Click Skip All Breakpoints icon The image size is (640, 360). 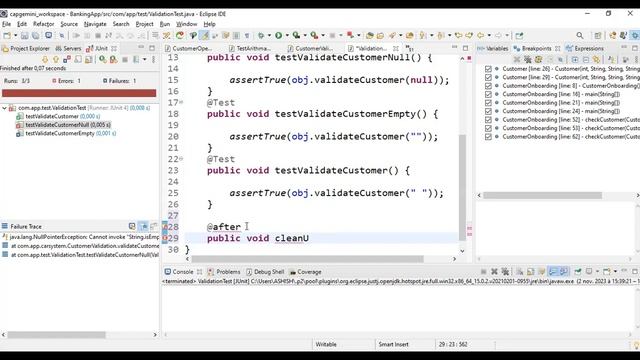pos(560,60)
